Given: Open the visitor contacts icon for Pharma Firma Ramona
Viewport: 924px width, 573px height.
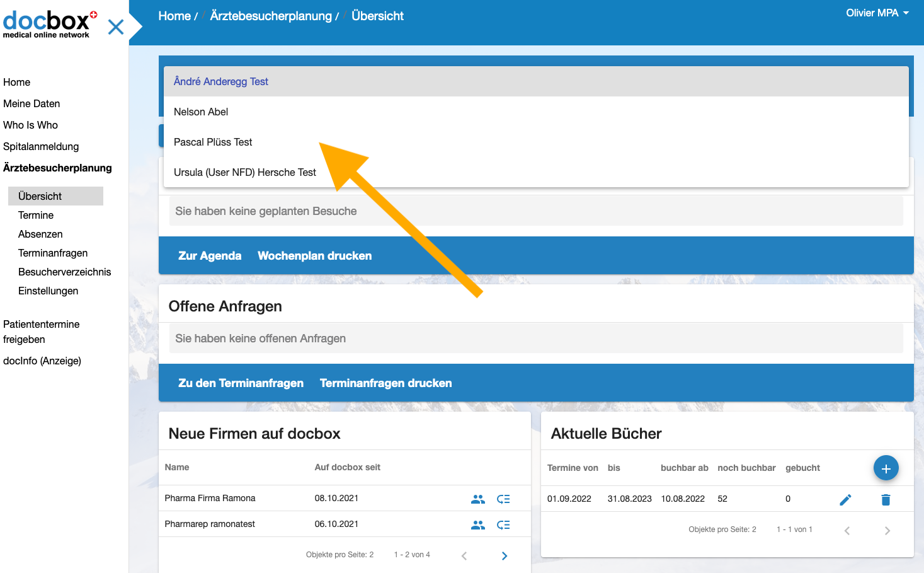Looking at the screenshot, I should [478, 498].
